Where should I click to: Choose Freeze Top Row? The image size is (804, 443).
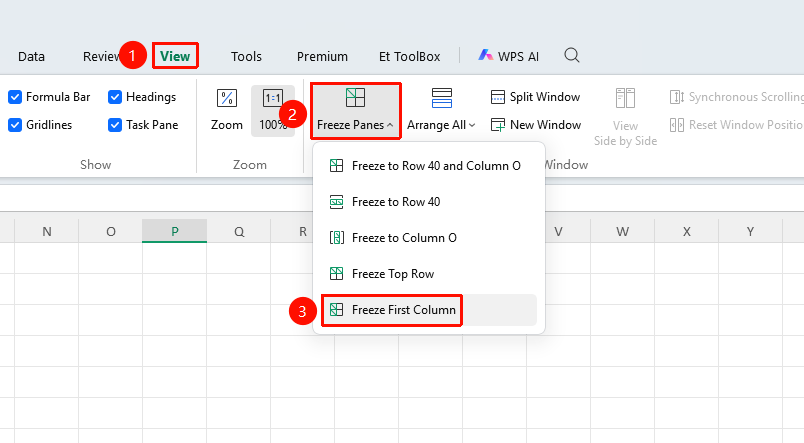(429, 274)
